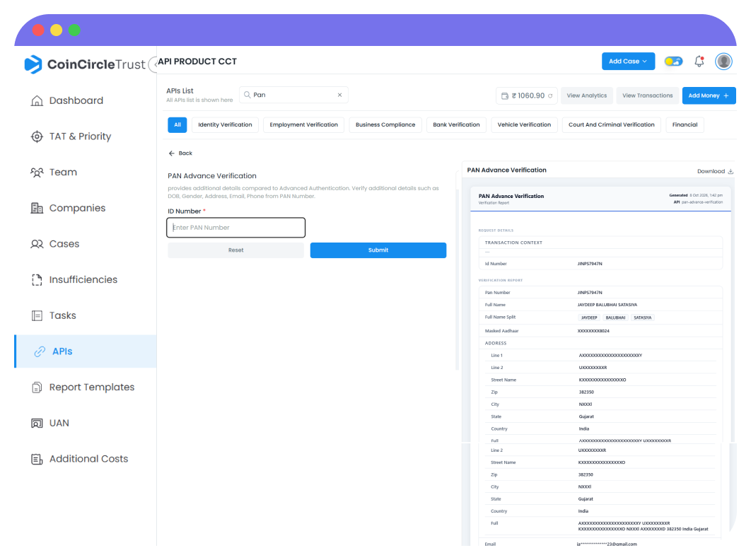Go Back to the APIs list
This screenshot has height=560, width=751.
[x=180, y=153]
